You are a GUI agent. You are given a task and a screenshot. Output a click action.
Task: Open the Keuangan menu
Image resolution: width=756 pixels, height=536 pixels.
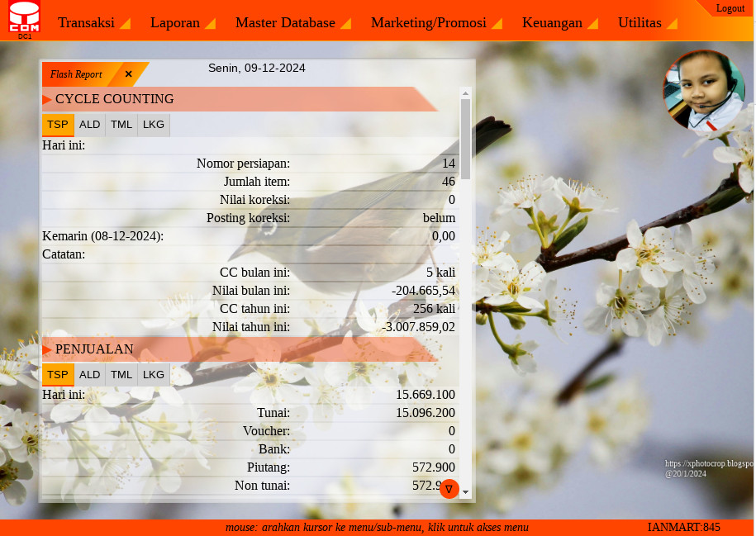[559, 23]
